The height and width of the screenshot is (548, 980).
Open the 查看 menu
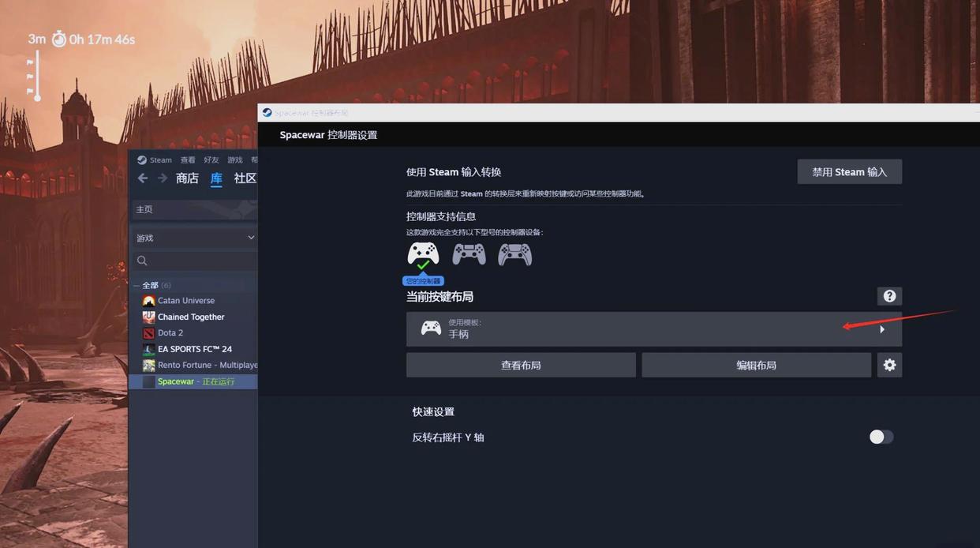coord(188,160)
